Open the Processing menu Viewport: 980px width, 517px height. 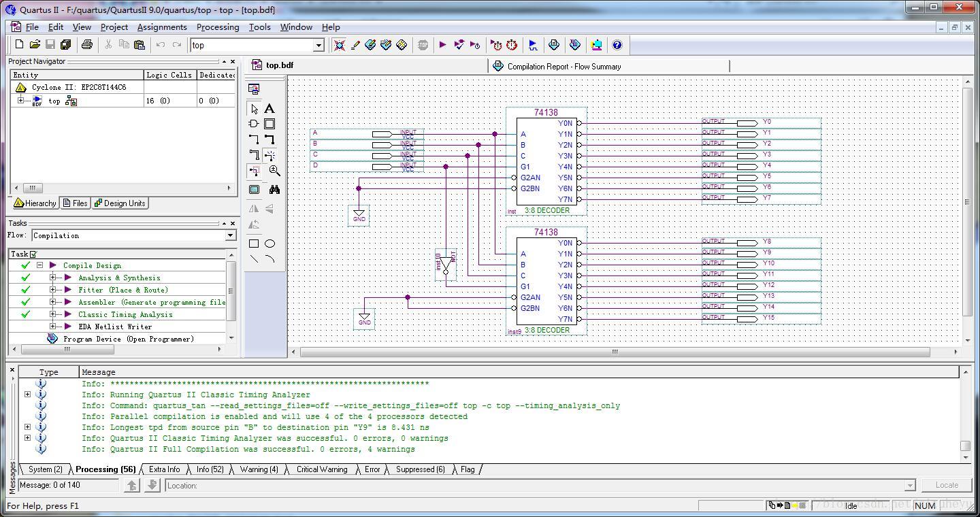point(218,27)
